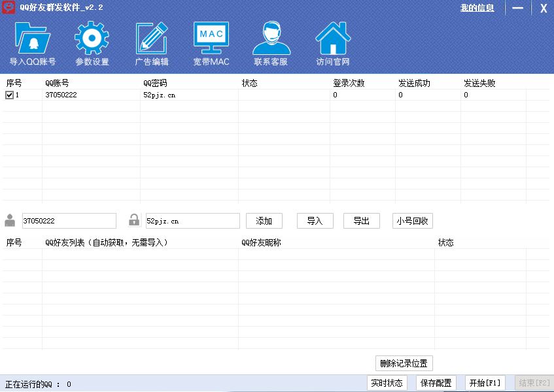Click the 小号回收 button
Image resolution: width=554 pixels, height=392 pixels.
coord(412,221)
